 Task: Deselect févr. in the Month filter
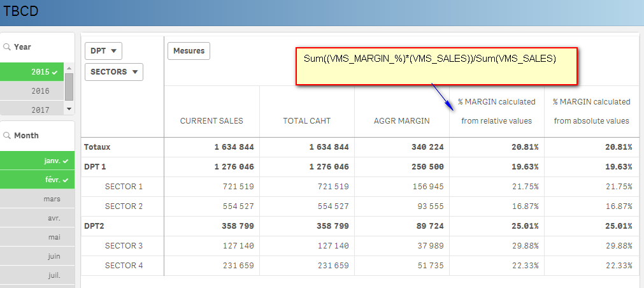pos(38,180)
